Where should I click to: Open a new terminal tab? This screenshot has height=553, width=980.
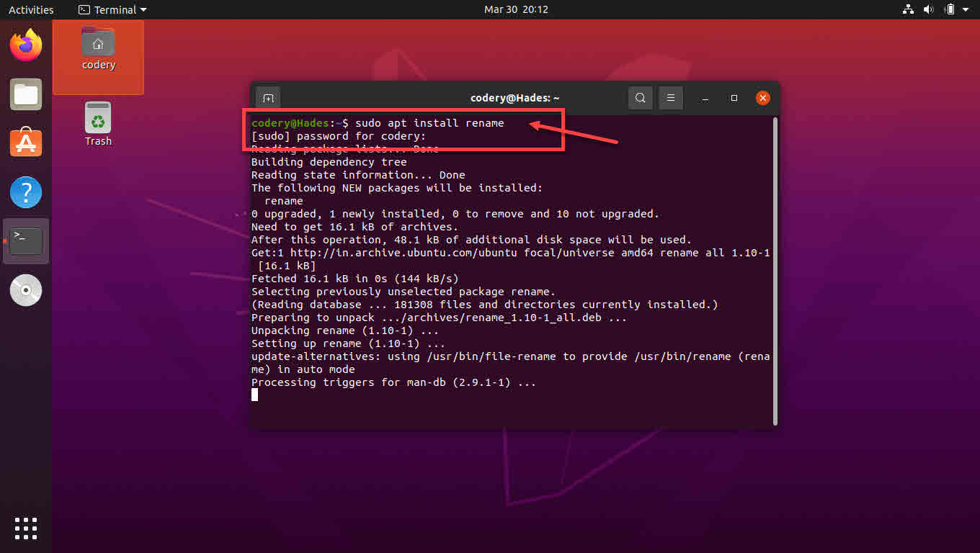(x=267, y=97)
